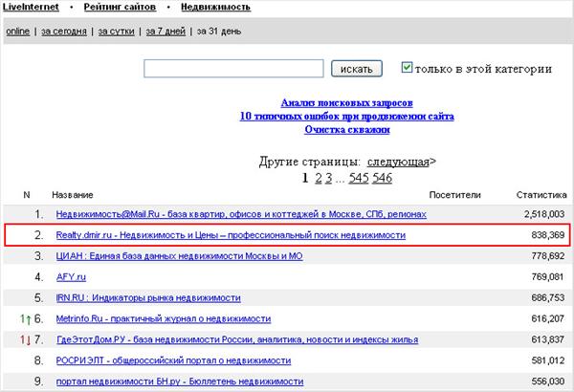The image size is (574, 392).
Task: Open the AFY.ru site link
Action: (x=71, y=276)
